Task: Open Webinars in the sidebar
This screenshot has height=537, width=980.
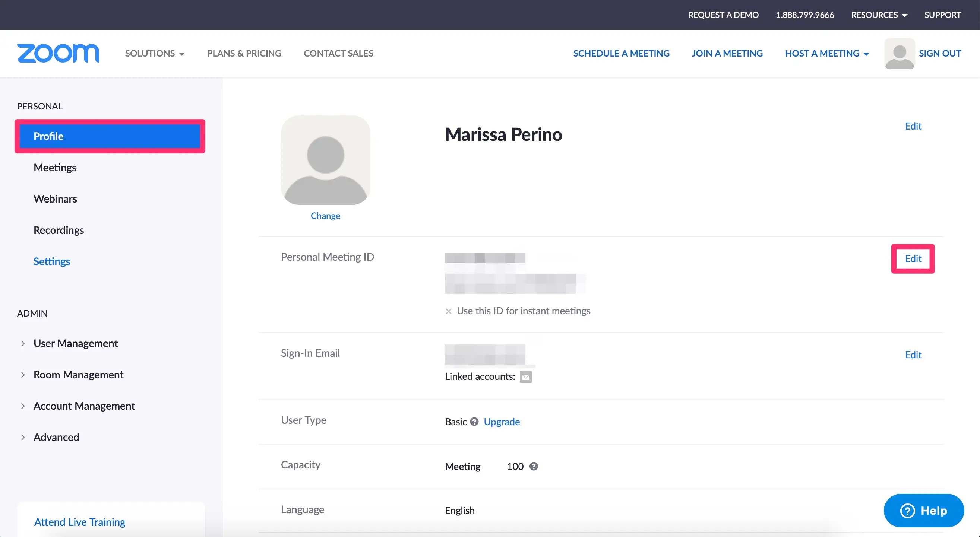Action: (x=55, y=199)
